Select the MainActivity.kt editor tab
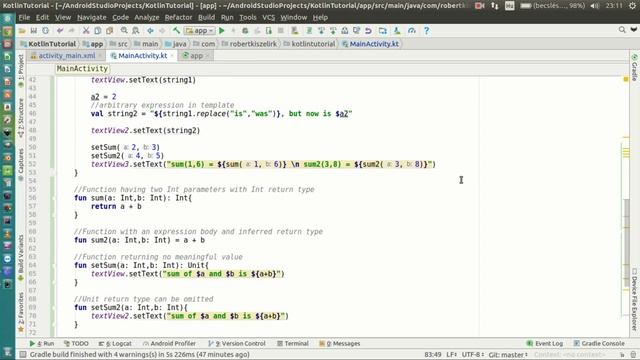 point(142,56)
